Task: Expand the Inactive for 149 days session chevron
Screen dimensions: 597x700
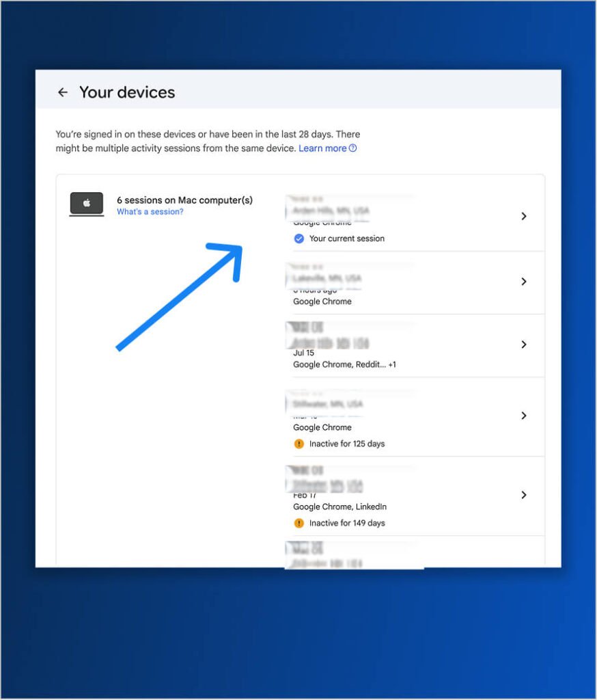Action: click(x=524, y=495)
